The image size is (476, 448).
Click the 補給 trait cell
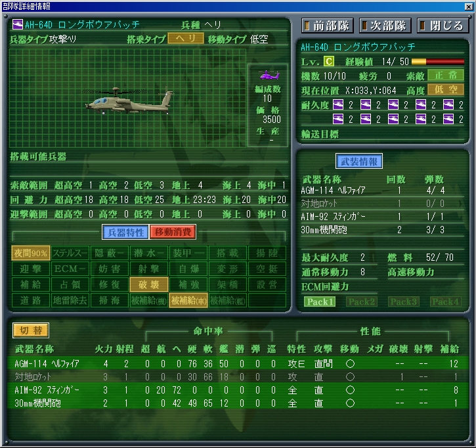pos(31,284)
